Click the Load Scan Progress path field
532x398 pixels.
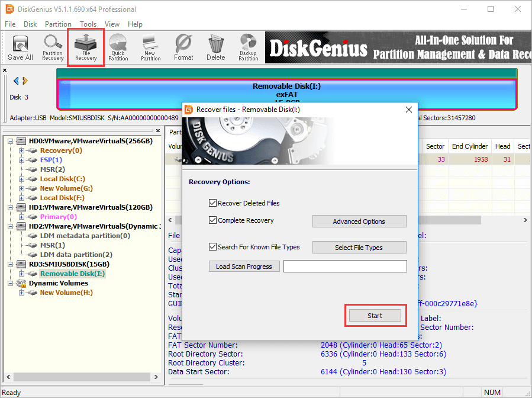click(x=344, y=267)
